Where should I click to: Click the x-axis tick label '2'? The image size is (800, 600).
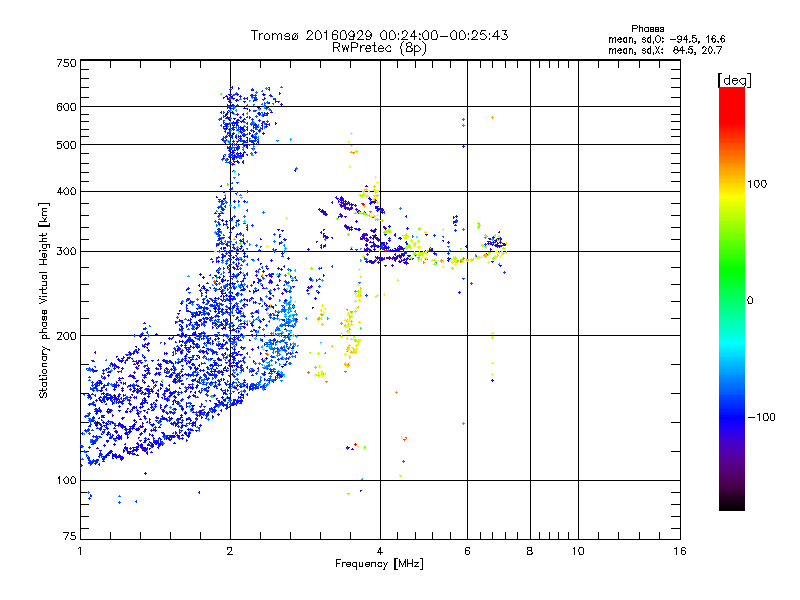(230, 551)
